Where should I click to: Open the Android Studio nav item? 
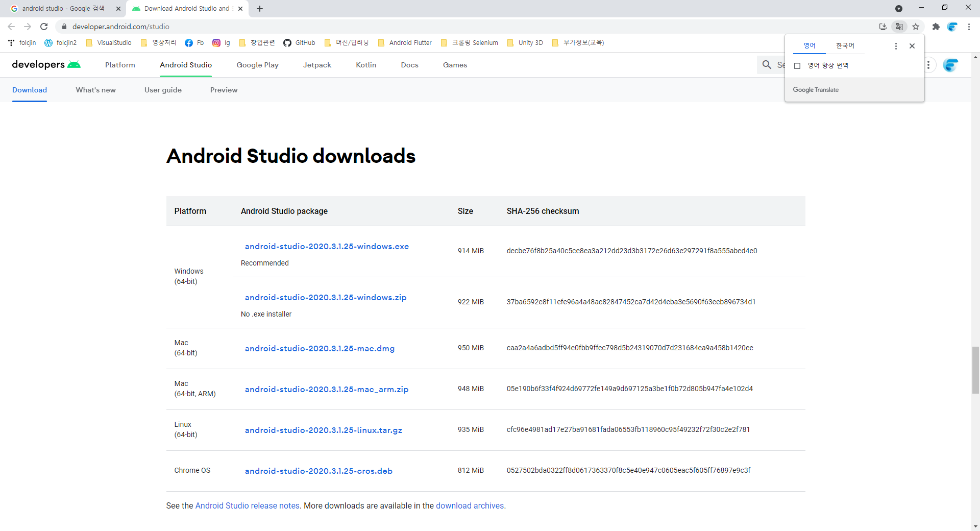pyautogui.click(x=186, y=65)
